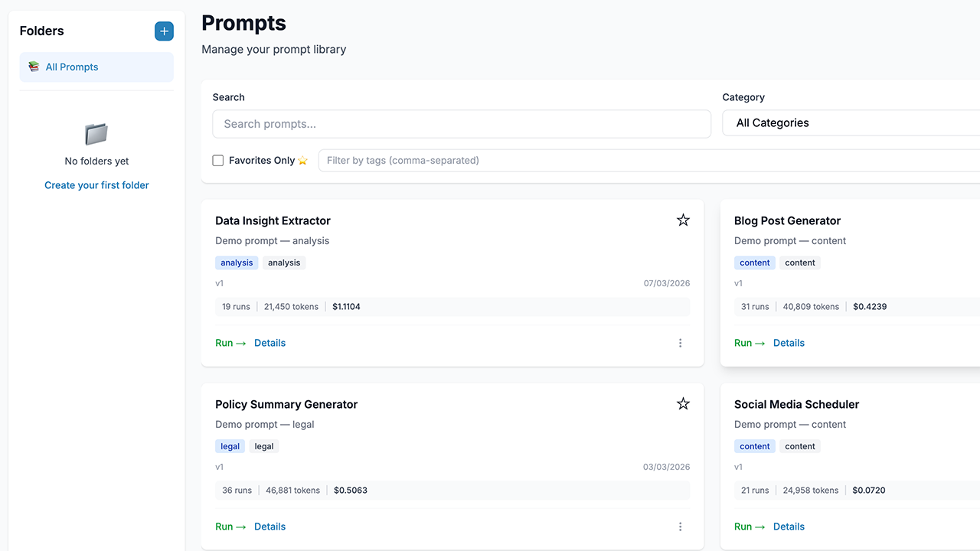
Task: Click the $0.0720 cost value
Action: click(869, 491)
